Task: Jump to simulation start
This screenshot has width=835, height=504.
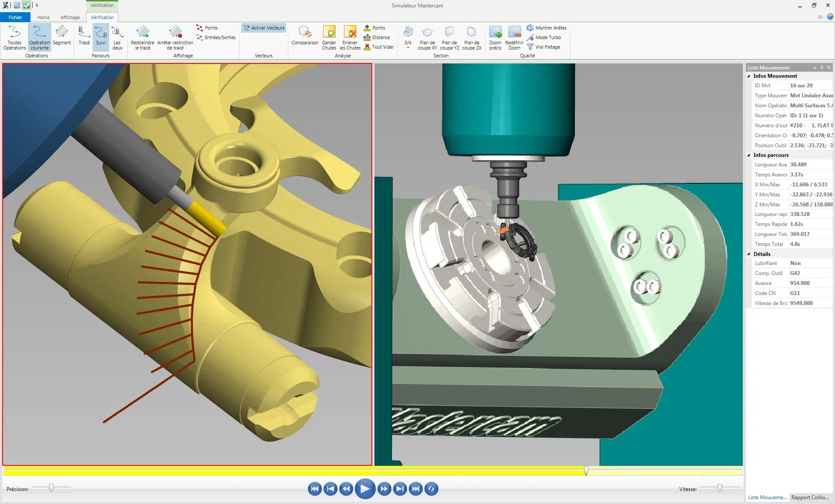Action: [x=314, y=489]
